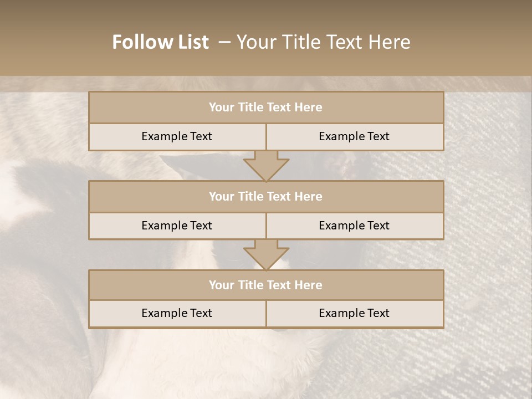
Task: Click the top-left 'Example Text' cell
Action: (177, 136)
